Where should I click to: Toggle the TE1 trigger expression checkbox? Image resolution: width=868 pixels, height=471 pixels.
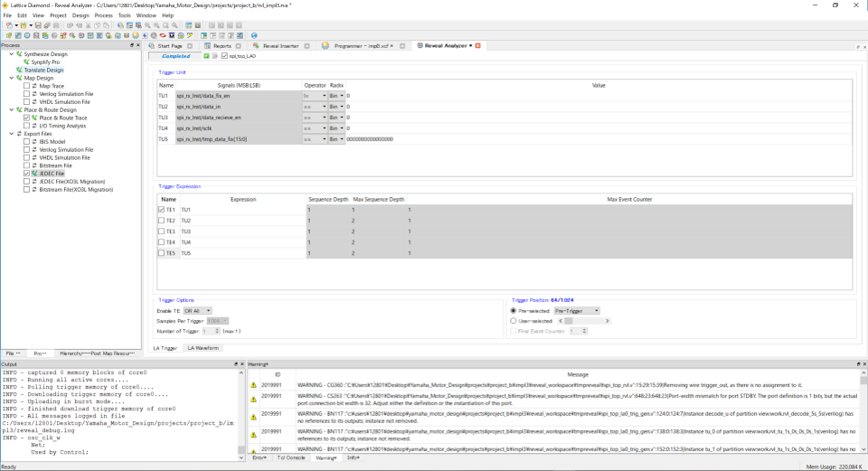(162, 210)
